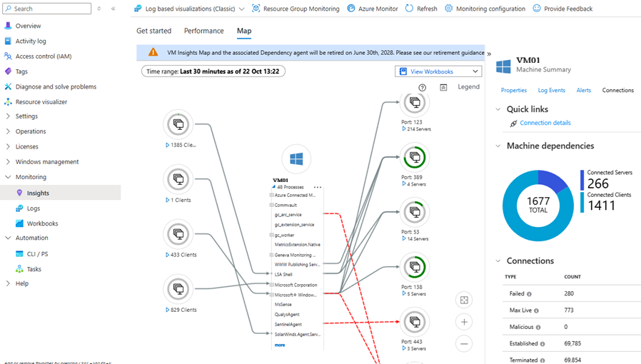Screen dimensions: 641x364
Task: Expand the Licenses section
Action: pyautogui.click(x=8, y=146)
